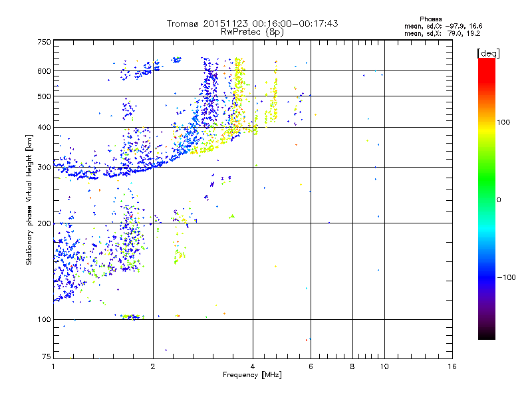Click the 'Frequency [MHz]' axis title

pos(252,375)
